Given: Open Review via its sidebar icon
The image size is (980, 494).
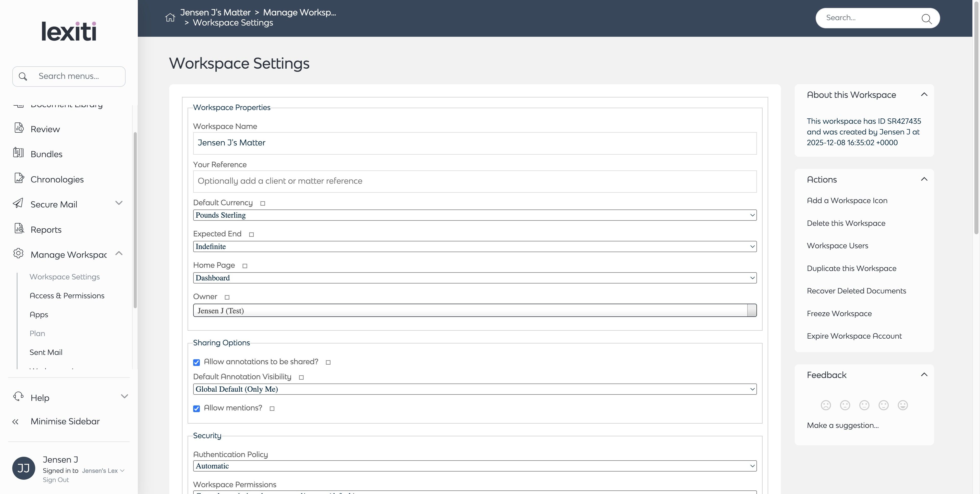Looking at the screenshot, I should click(19, 128).
